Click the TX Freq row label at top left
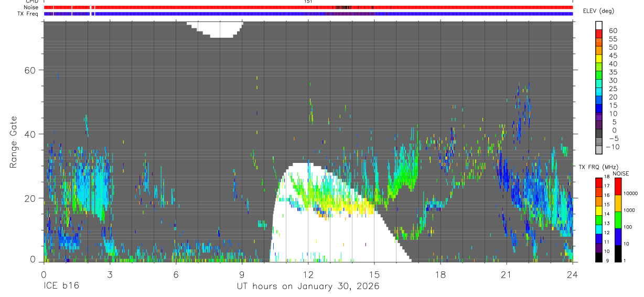The image size is (644, 297). click(28, 14)
